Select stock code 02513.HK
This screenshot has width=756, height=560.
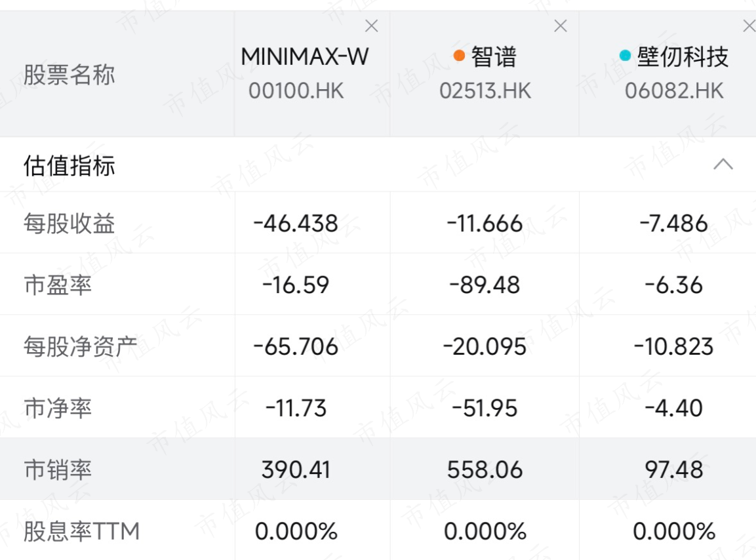(485, 90)
